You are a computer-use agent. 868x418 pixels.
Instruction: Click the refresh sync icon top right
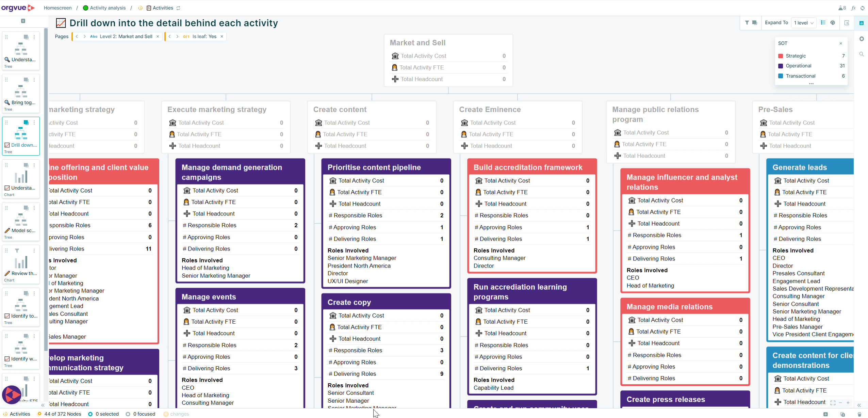point(863,8)
